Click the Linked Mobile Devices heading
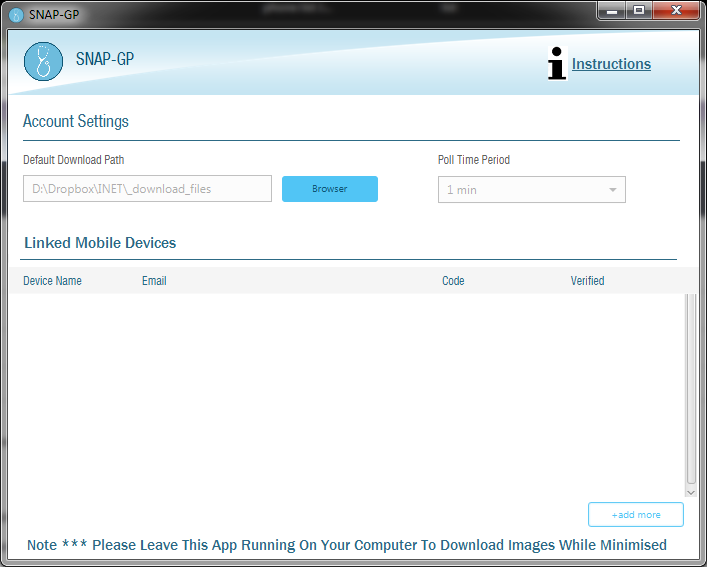 coord(100,243)
